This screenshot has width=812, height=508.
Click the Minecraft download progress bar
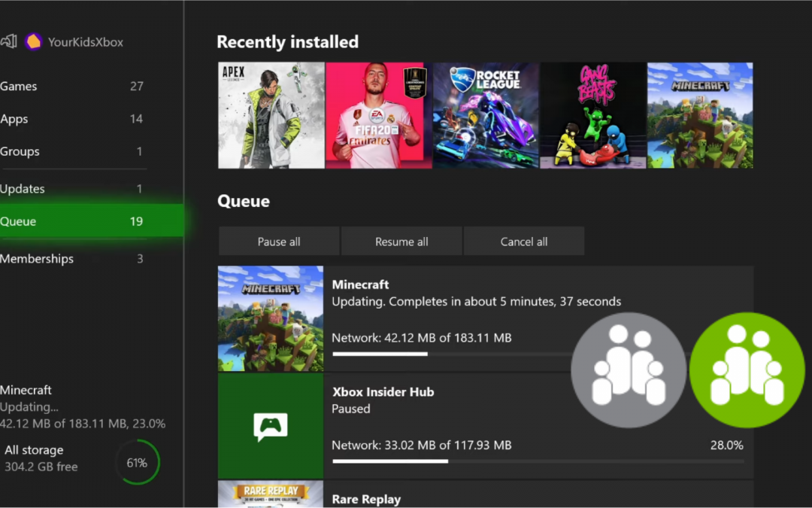[x=453, y=354]
